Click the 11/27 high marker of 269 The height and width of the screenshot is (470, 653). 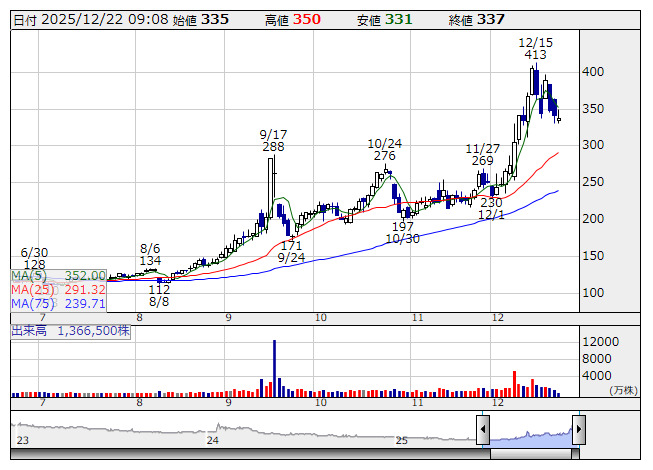(482, 154)
